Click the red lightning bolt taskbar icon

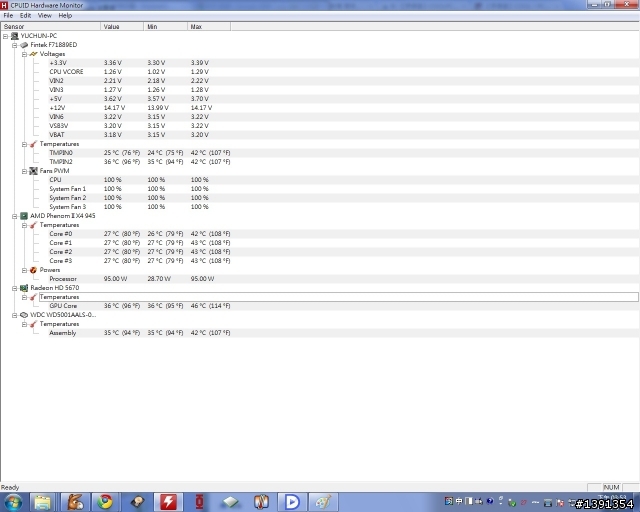[x=168, y=502]
